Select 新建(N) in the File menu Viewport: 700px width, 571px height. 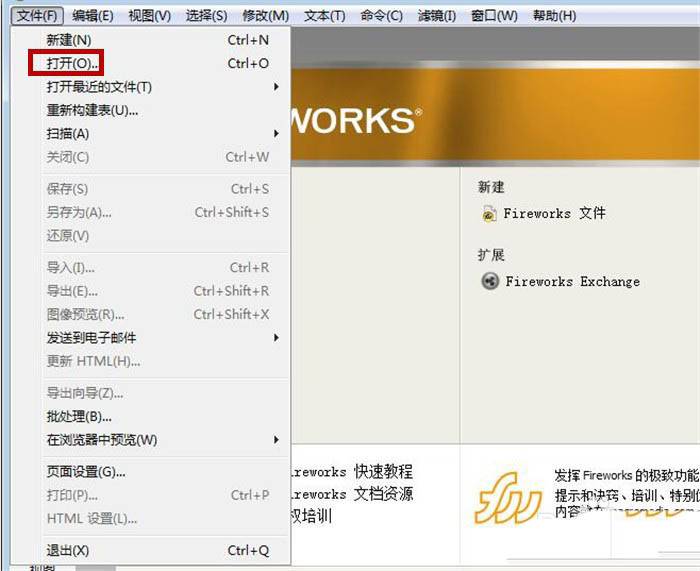(x=68, y=40)
